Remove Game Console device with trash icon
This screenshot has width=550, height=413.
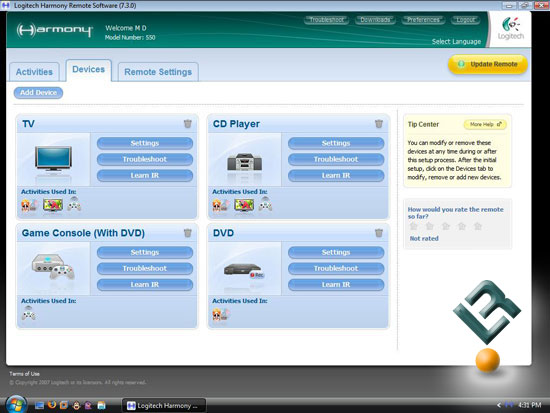point(188,233)
